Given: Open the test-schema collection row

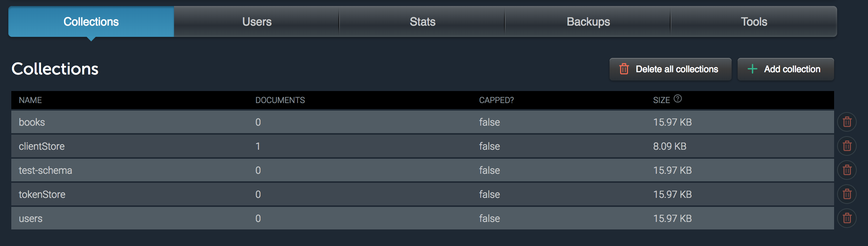Looking at the screenshot, I should pyautogui.click(x=46, y=170).
